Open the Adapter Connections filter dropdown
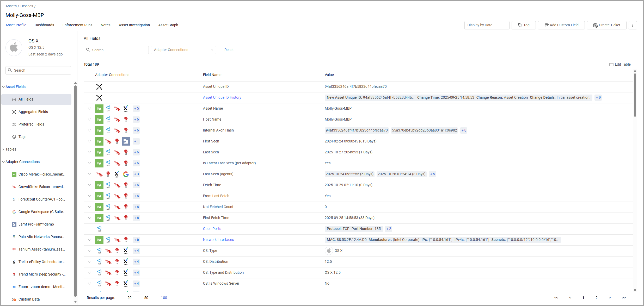Screen dimensions: 644x306 pos(183,50)
